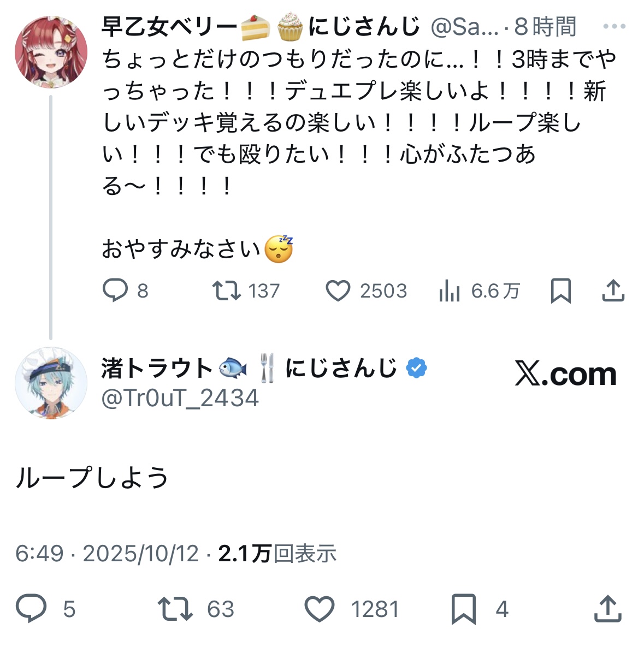Share the ループしよう reply post
The image size is (644, 653).
(607, 608)
